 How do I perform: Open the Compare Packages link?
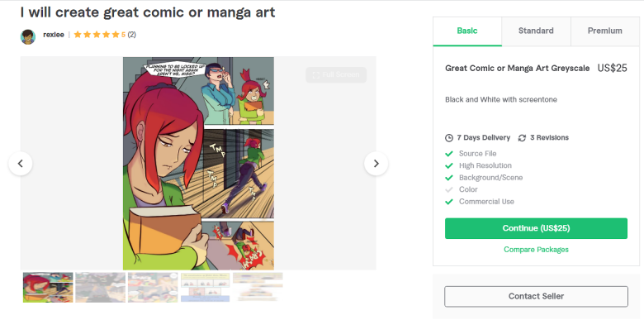tap(536, 250)
